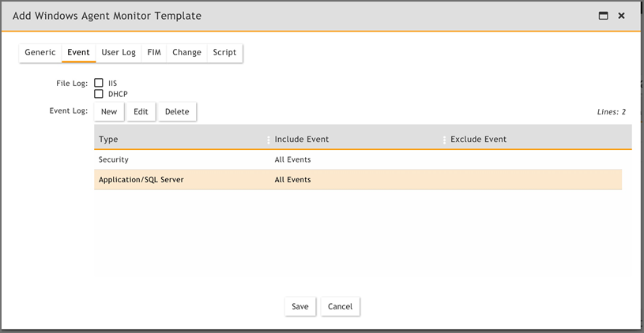644x333 pixels.
Task: Open the Include Event column menu handle
Action: [x=444, y=140]
